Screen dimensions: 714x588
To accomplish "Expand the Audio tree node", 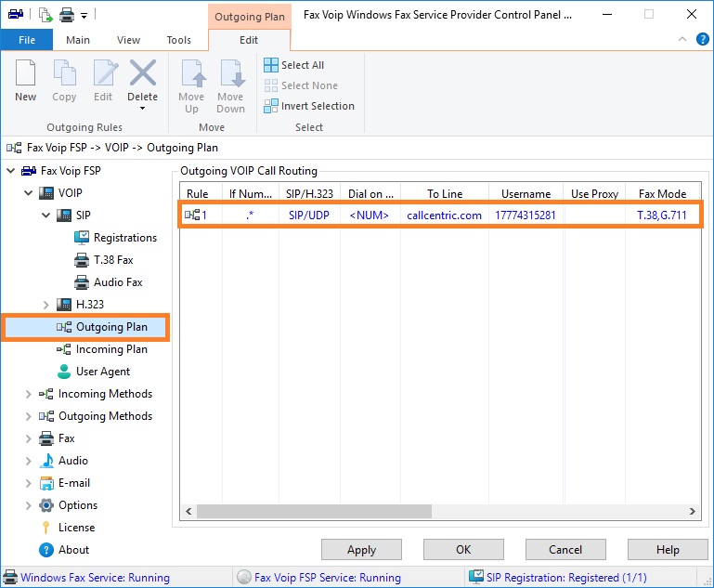I will (28, 461).
